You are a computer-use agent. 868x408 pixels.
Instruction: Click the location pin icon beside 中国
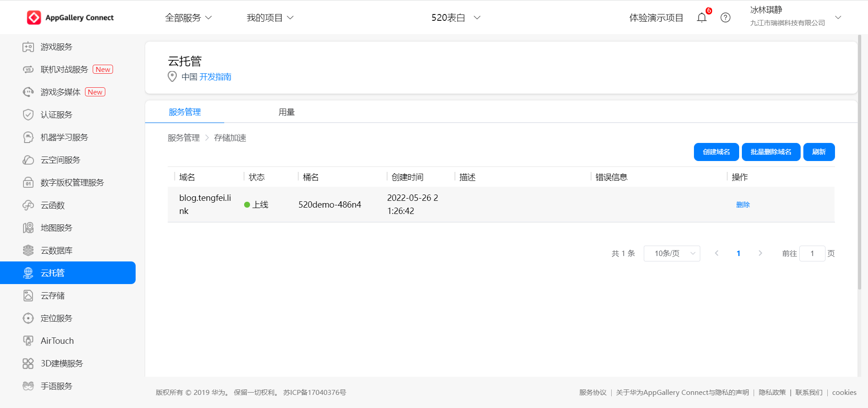tap(172, 76)
